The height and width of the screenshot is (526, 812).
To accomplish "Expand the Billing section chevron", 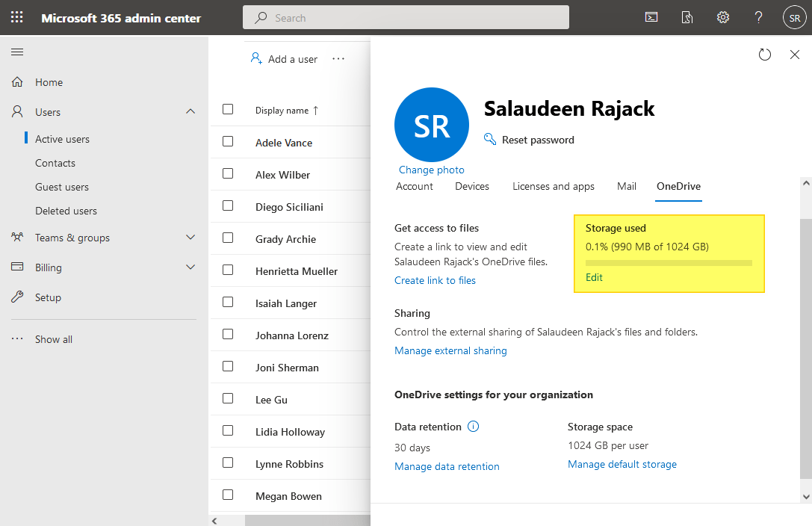I will (x=190, y=267).
